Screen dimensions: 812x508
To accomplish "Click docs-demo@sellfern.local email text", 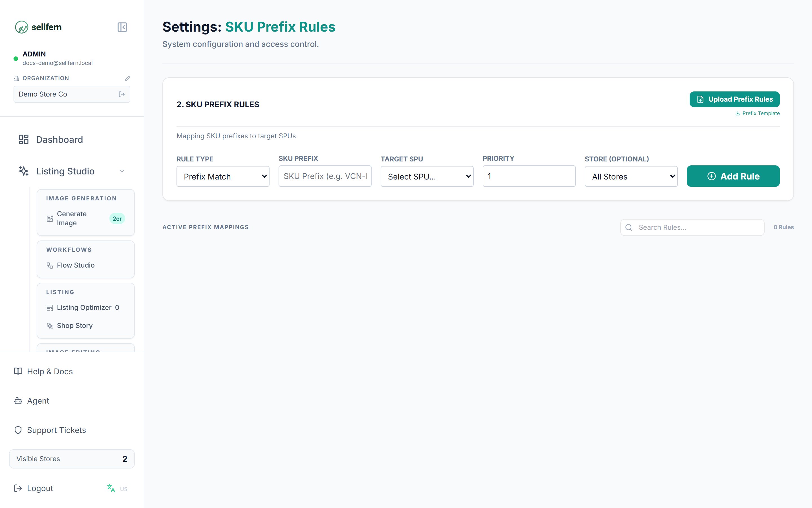I will 58,63.
